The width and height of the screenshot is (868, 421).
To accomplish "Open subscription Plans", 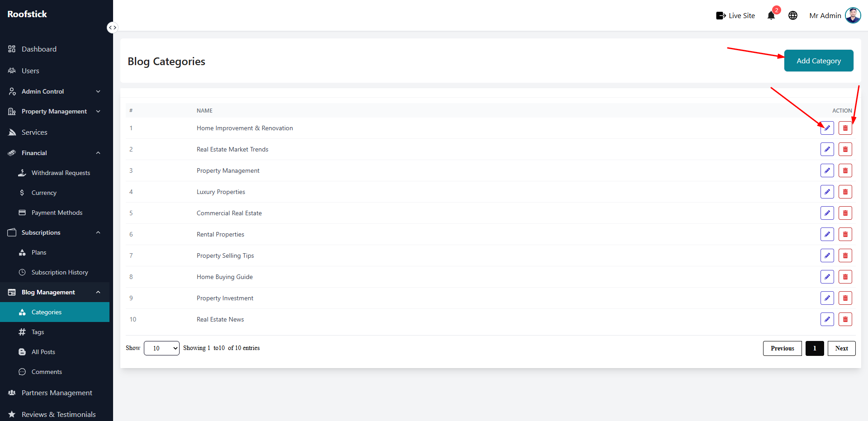I will pos(55,252).
